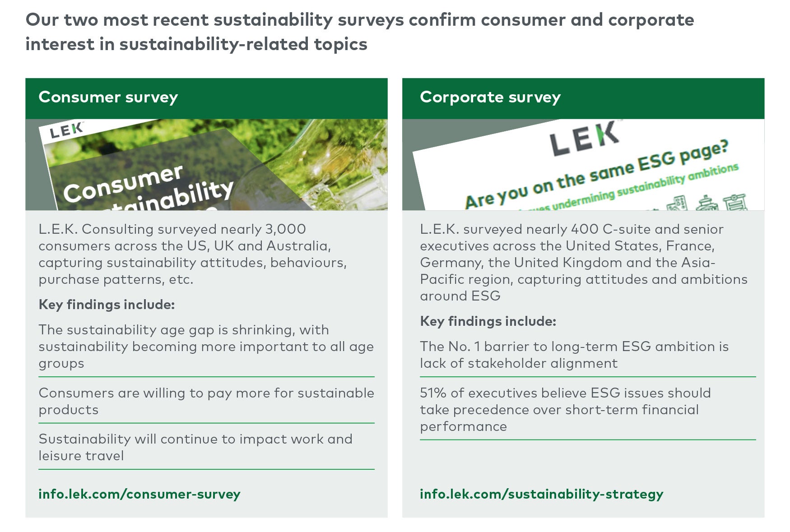Click consumer survey 'Key findings include:' heading

click(107, 305)
